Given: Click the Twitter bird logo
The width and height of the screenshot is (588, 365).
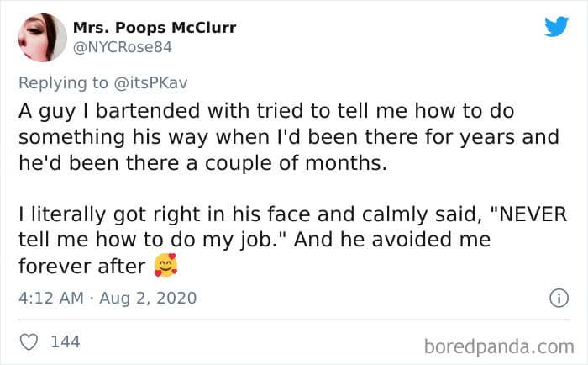Looking at the screenshot, I should (x=555, y=27).
